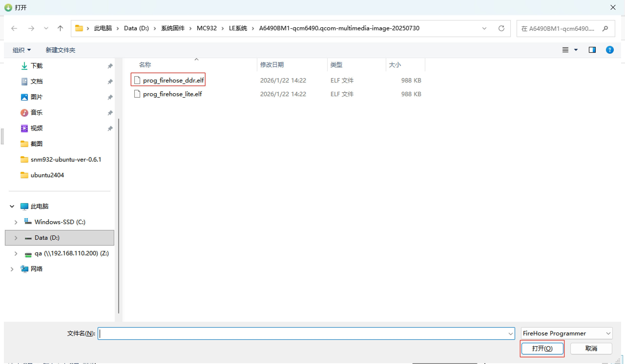The width and height of the screenshot is (625, 364).
Task: Click the Back navigation arrow
Action: pyautogui.click(x=14, y=29)
